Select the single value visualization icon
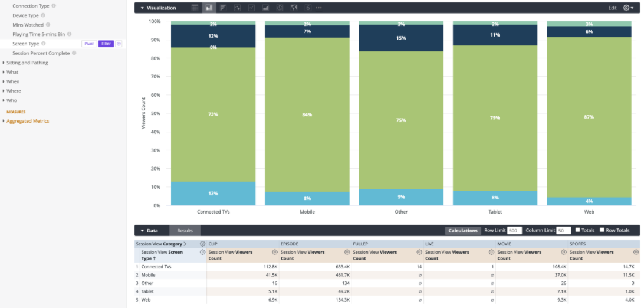This screenshot has height=308, width=644. [x=308, y=8]
